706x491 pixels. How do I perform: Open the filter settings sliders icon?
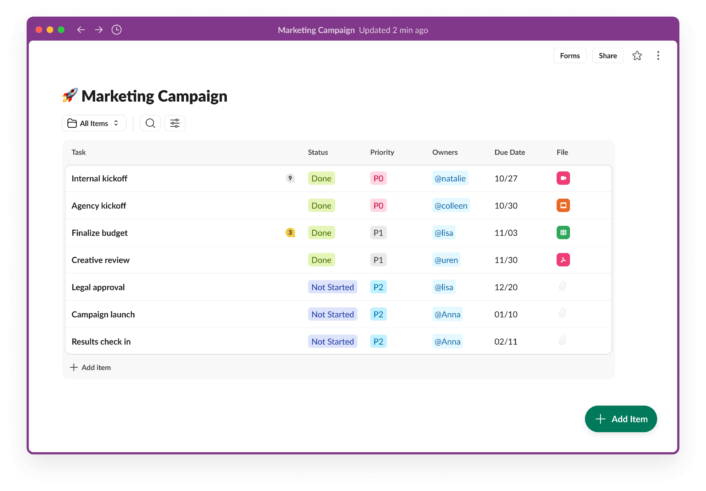(x=175, y=123)
